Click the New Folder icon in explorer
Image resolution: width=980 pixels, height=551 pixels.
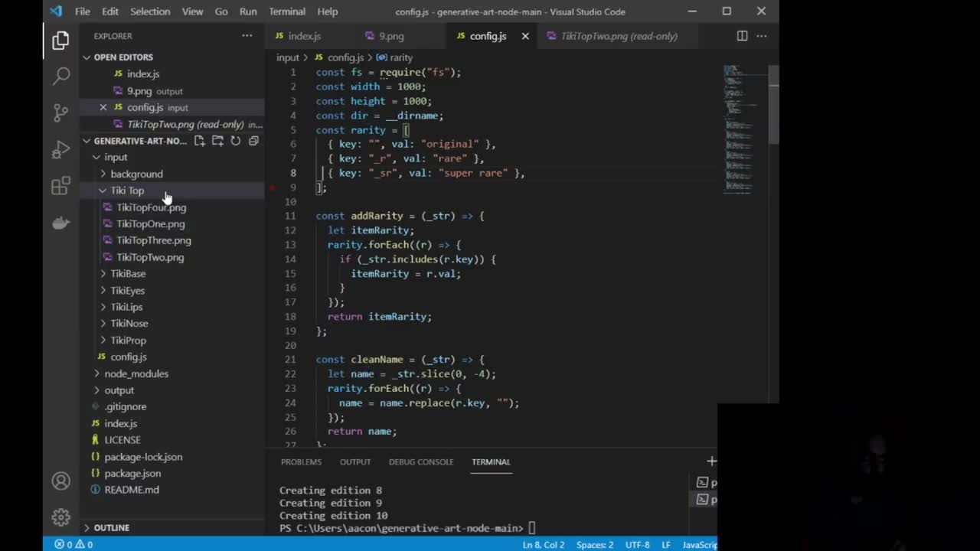(217, 141)
